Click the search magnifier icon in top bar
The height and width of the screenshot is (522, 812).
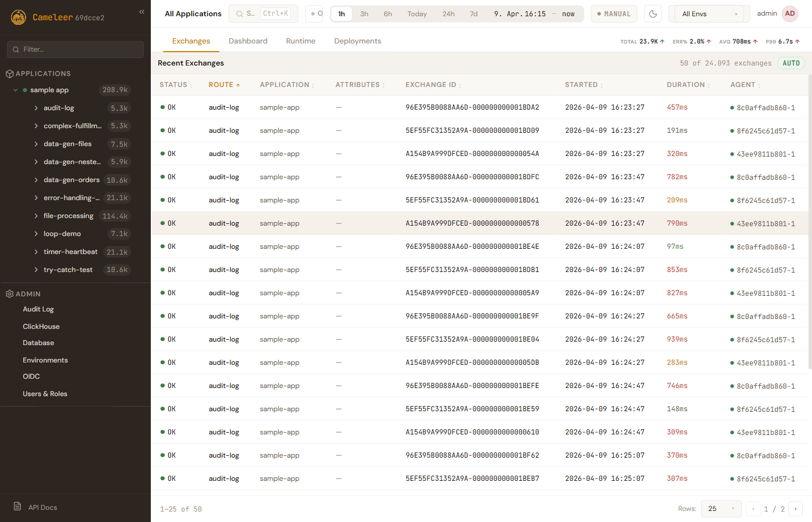[x=240, y=14]
